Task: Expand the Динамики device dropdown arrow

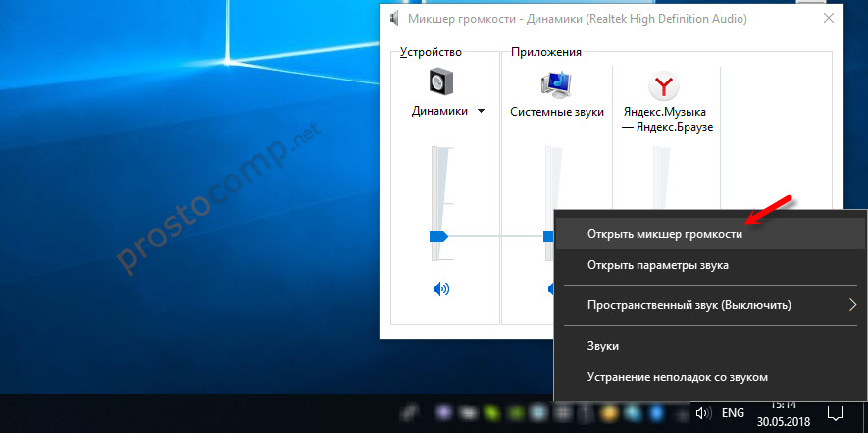Action: click(481, 112)
